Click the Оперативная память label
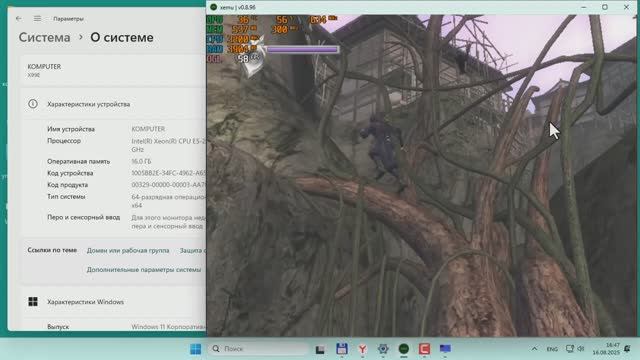 (x=78, y=162)
